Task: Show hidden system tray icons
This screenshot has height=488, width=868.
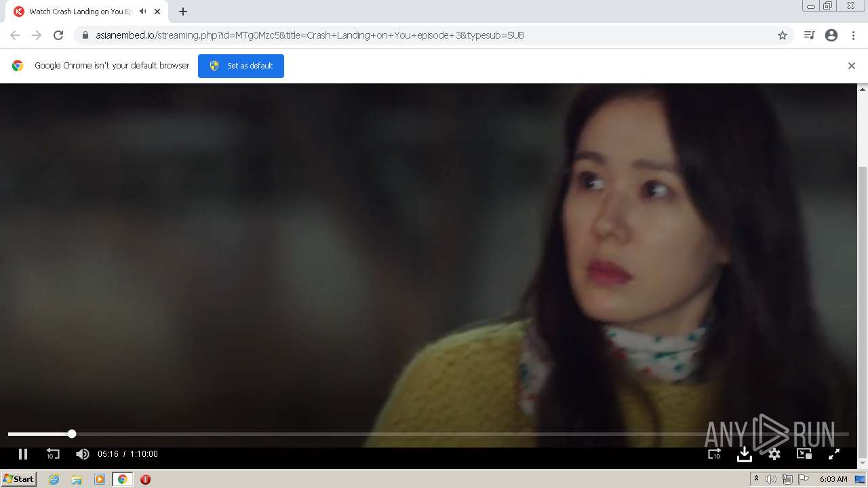Action: pyautogui.click(x=756, y=479)
